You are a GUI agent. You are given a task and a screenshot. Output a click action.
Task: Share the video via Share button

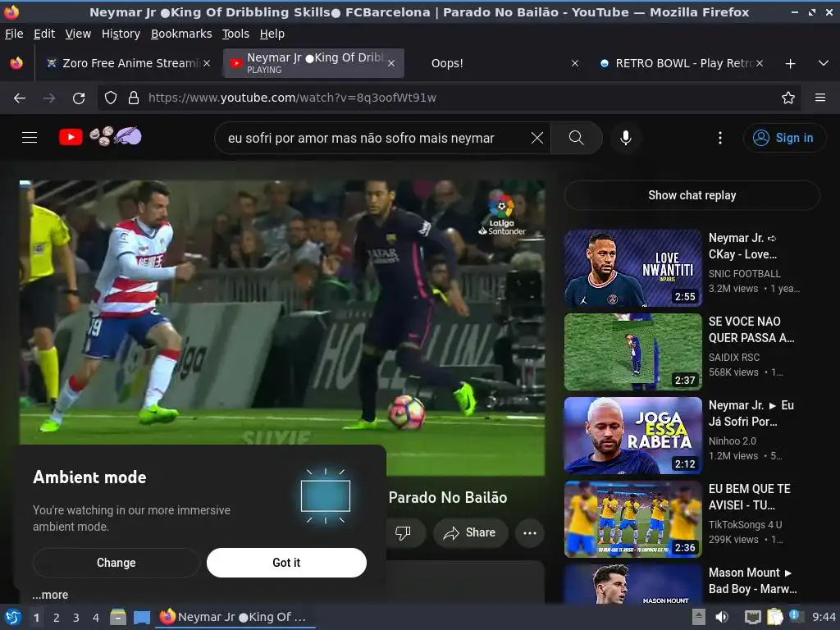click(470, 532)
